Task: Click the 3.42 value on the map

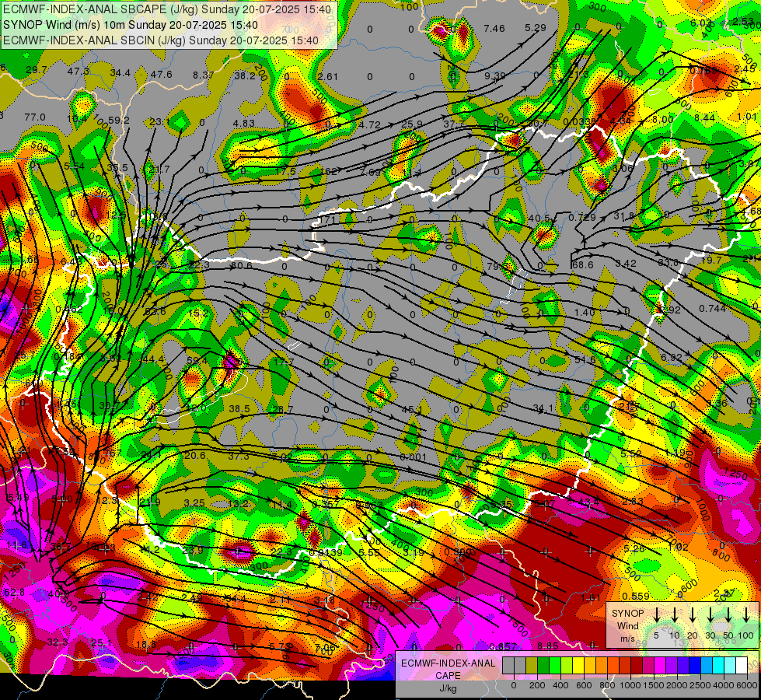Action: (x=626, y=264)
